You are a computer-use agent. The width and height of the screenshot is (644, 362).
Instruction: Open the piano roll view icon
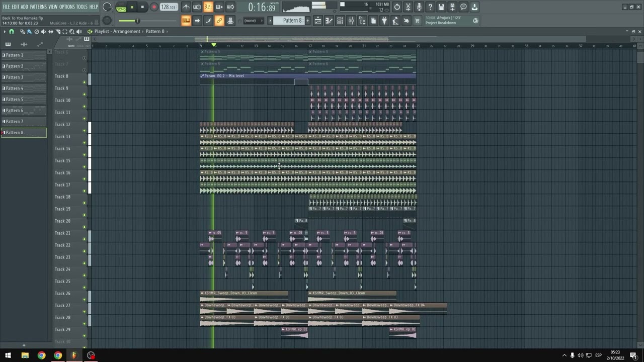point(329,21)
